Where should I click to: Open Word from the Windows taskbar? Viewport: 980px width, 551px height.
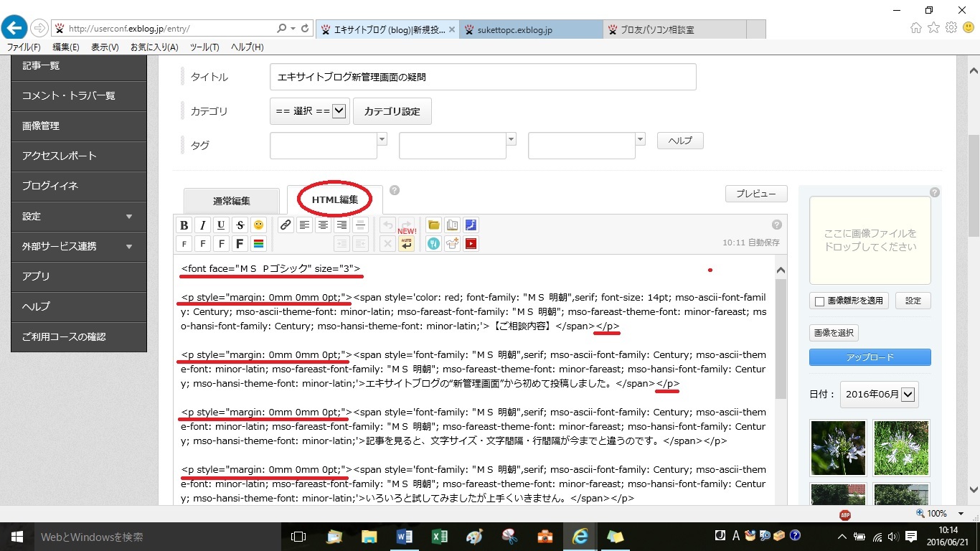404,536
